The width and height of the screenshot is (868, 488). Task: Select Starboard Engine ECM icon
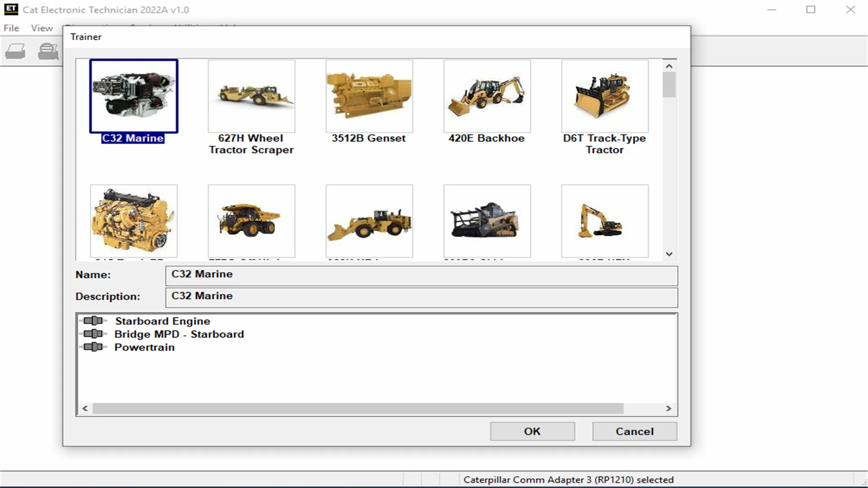coord(93,321)
